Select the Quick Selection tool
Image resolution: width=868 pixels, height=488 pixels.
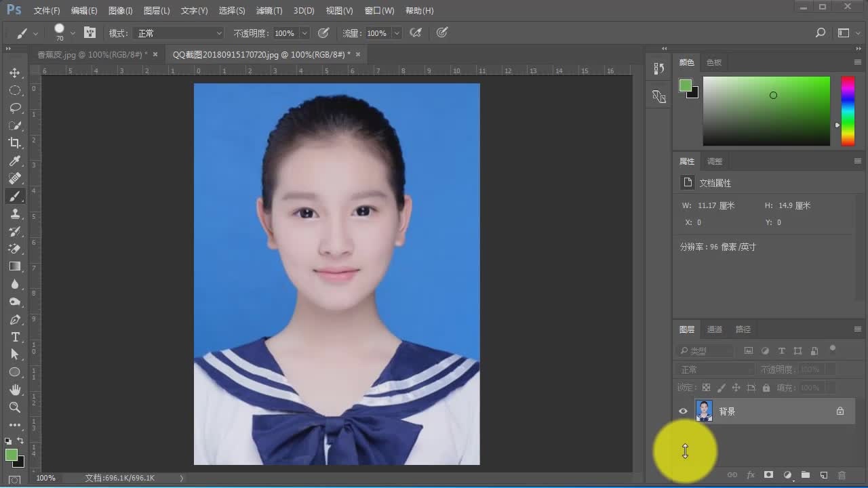click(x=15, y=125)
